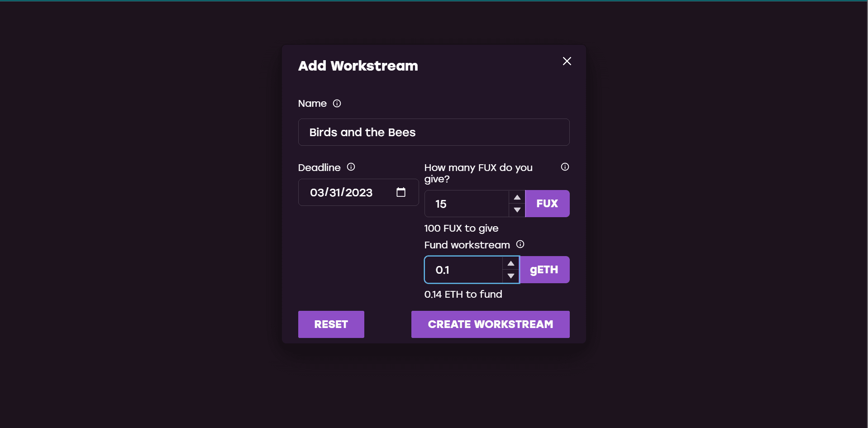
Task: Click the 100 FUX to give text
Action: coord(461,228)
